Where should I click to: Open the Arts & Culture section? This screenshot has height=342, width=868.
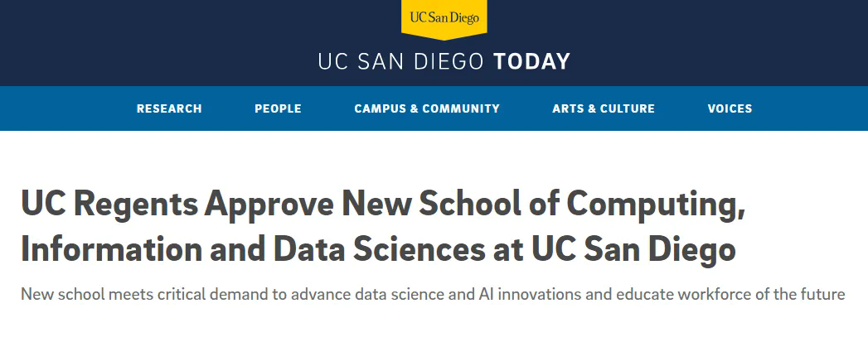tap(604, 108)
